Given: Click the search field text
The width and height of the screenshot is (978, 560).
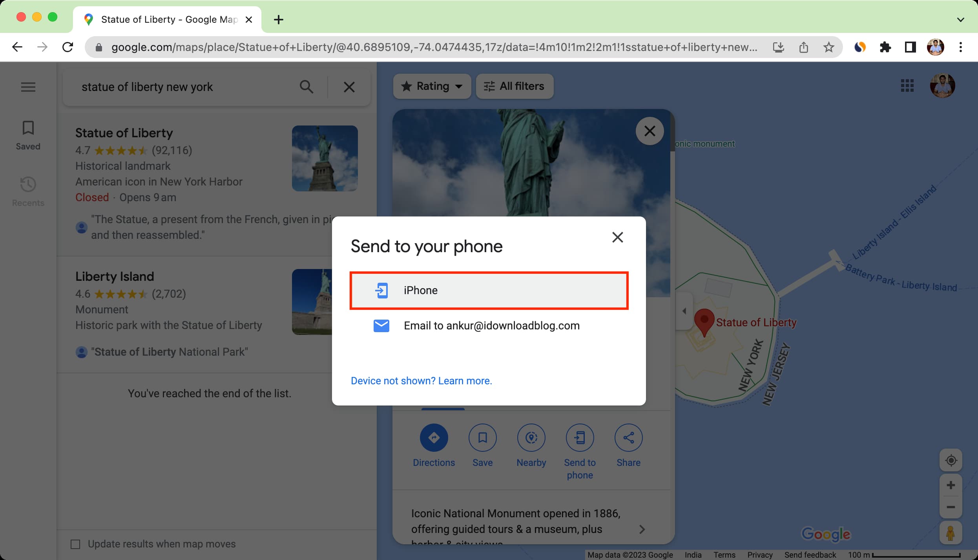Looking at the screenshot, I should 147,87.
